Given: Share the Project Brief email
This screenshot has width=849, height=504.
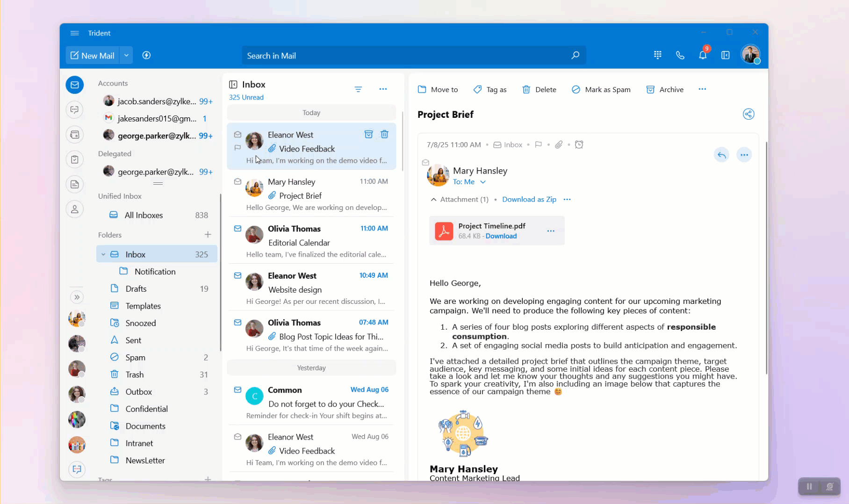Looking at the screenshot, I should pos(748,114).
